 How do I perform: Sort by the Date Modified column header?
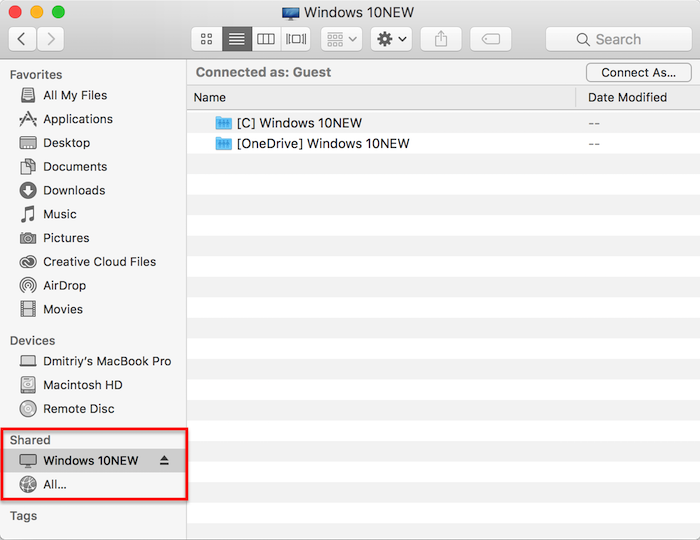point(638,97)
